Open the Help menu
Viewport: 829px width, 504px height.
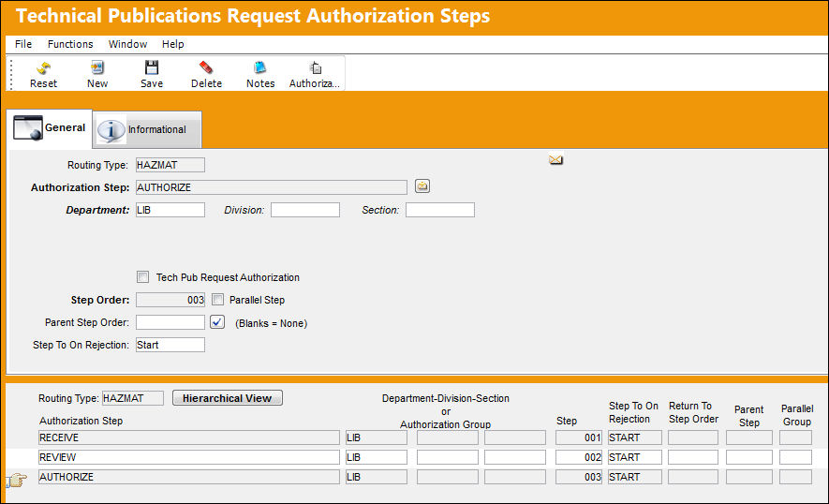pyautogui.click(x=173, y=44)
